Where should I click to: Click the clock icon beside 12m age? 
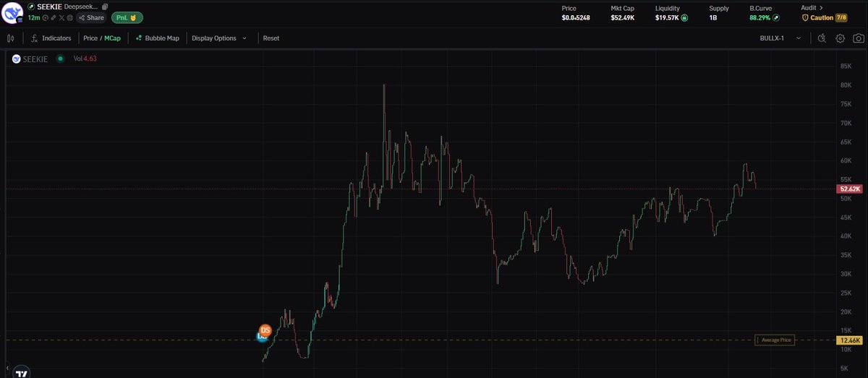click(x=46, y=17)
